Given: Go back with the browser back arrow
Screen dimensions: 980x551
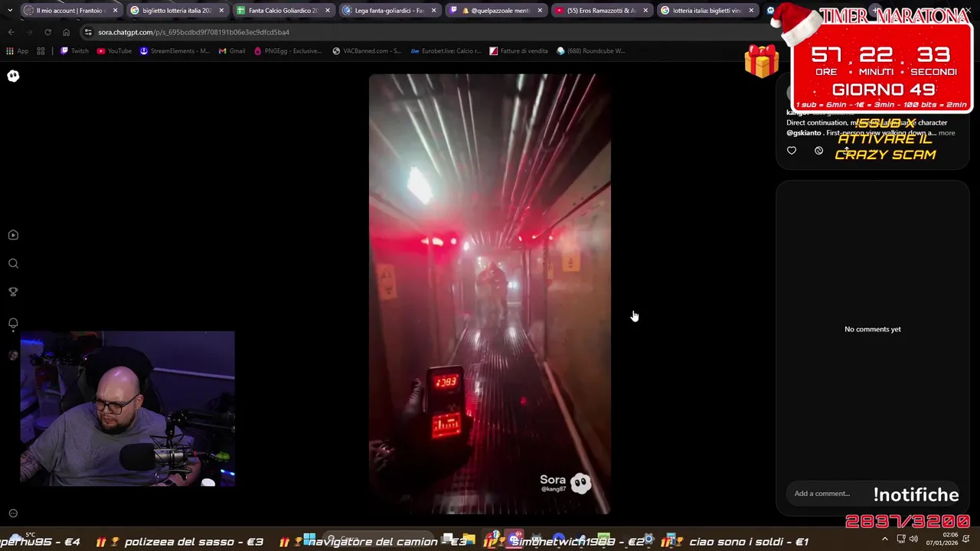Looking at the screenshot, I should 11,32.
